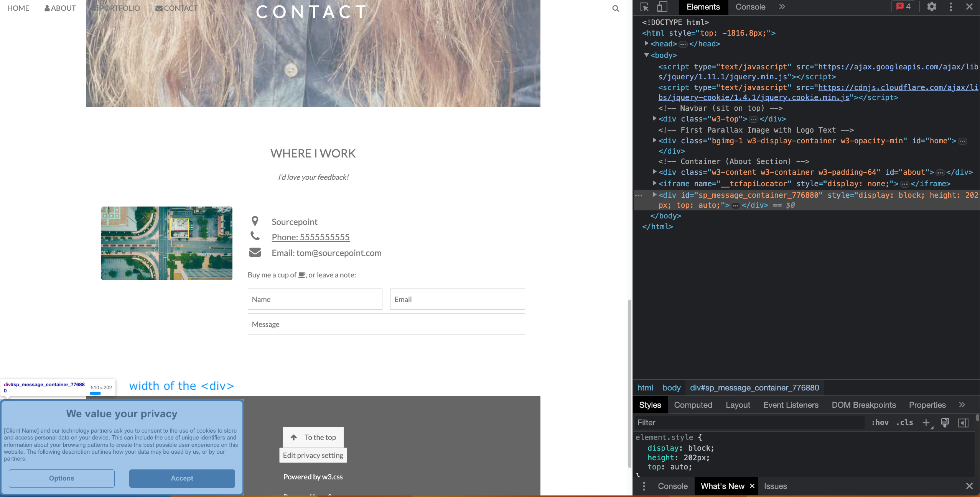Viewport: 980px width, 497px height.
Task: Click the envelope email icon
Action: pyautogui.click(x=255, y=252)
